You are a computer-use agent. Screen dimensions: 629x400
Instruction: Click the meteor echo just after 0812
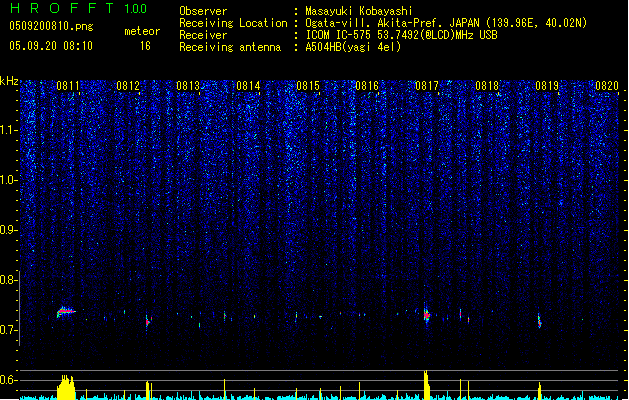click(x=148, y=321)
